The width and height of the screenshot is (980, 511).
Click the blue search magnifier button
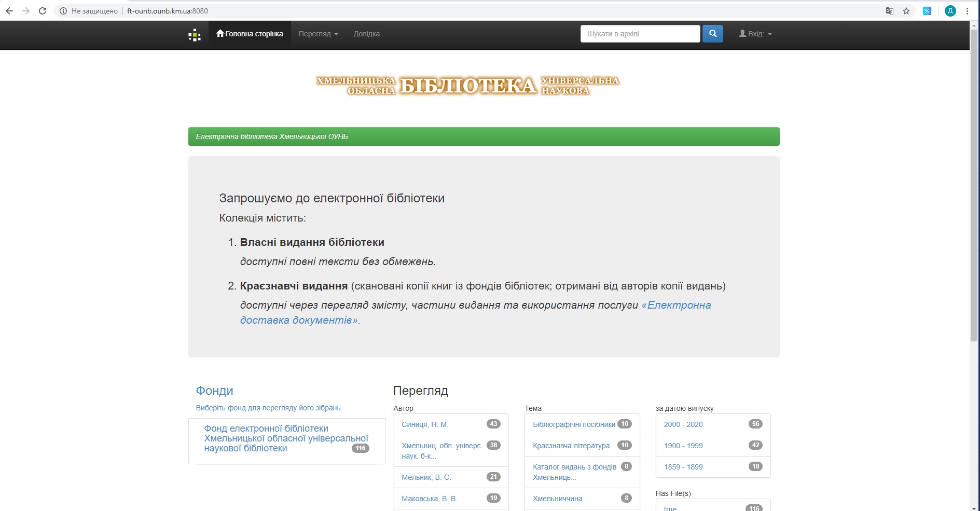click(712, 34)
